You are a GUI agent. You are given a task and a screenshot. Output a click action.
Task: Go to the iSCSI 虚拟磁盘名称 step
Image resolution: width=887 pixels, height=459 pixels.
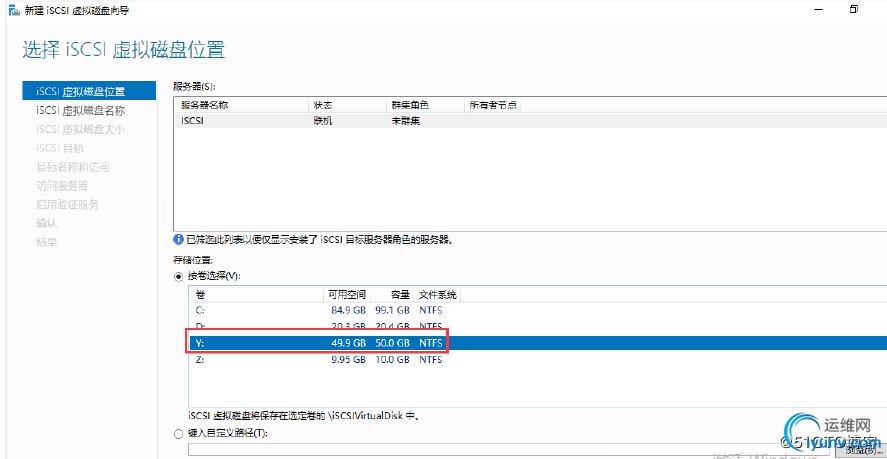80,110
